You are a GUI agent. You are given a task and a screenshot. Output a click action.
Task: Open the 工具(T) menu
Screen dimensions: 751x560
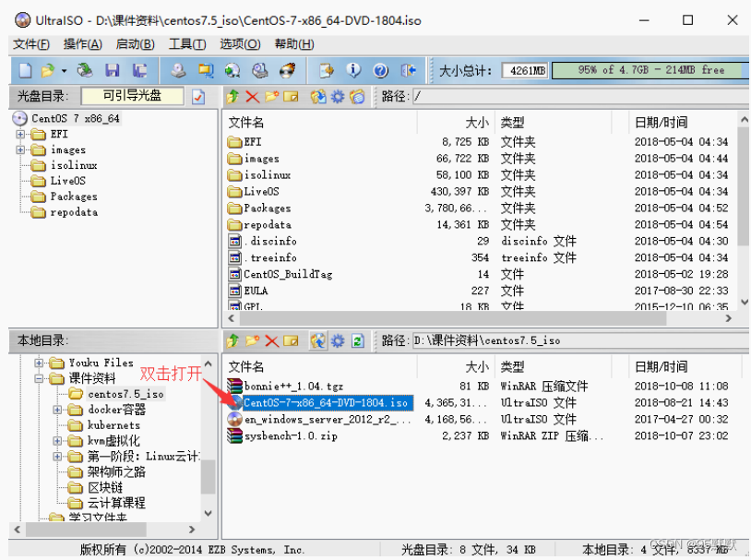(187, 44)
